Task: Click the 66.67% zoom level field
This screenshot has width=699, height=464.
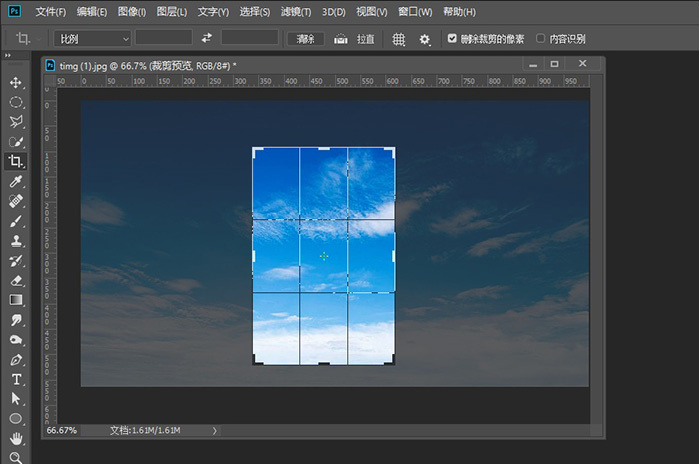Action: click(62, 430)
